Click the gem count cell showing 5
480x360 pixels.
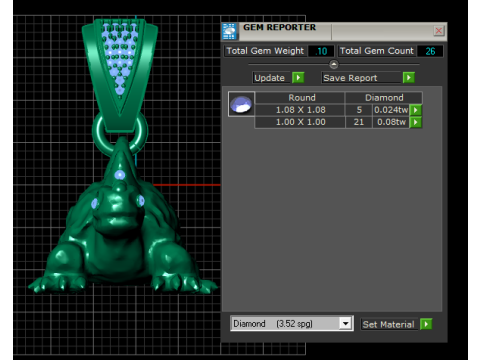[359, 110]
